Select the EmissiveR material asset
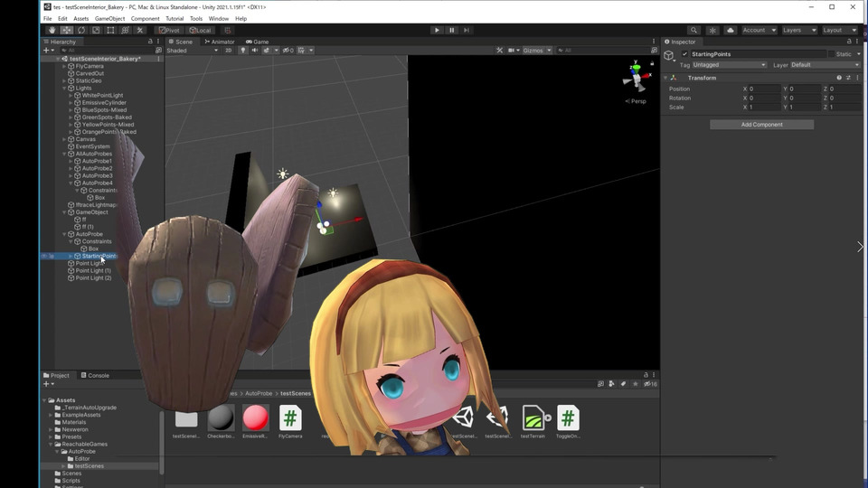 (x=255, y=422)
